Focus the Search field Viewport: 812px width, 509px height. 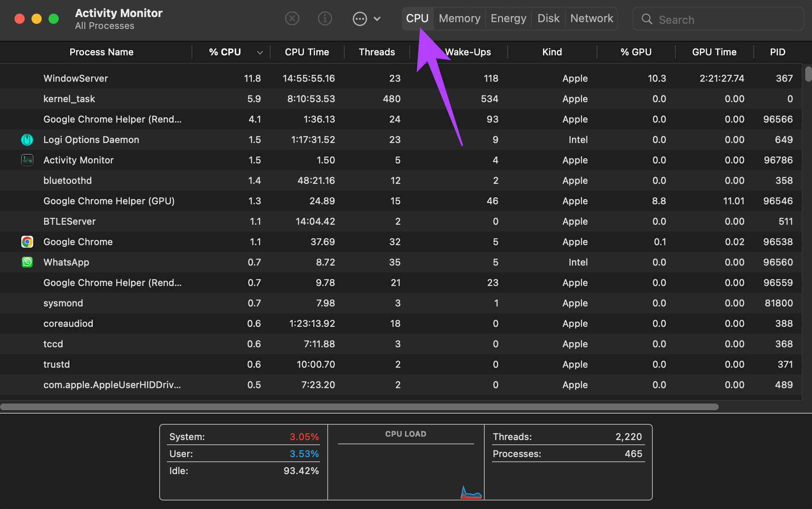point(718,19)
